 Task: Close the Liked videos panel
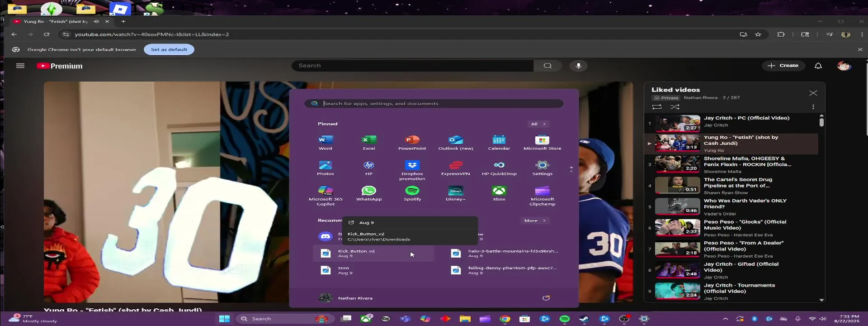pyautogui.click(x=813, y=93)
